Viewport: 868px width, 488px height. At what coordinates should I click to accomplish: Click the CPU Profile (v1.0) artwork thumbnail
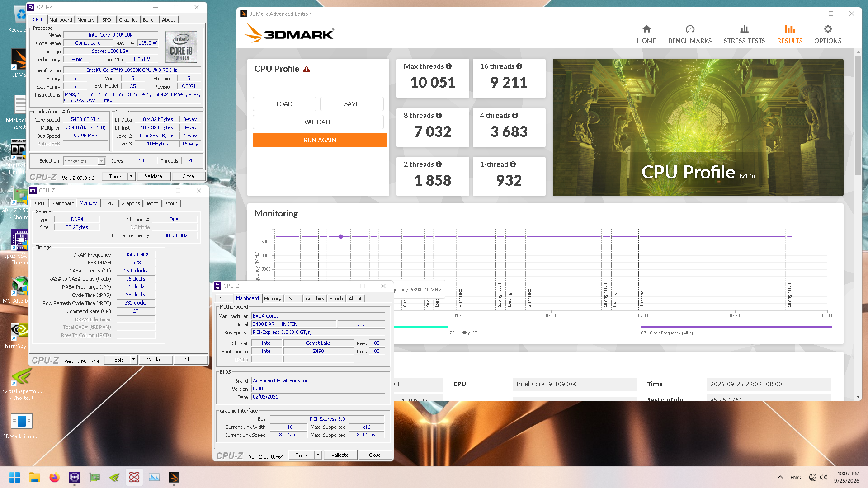(x=698, y=127)
